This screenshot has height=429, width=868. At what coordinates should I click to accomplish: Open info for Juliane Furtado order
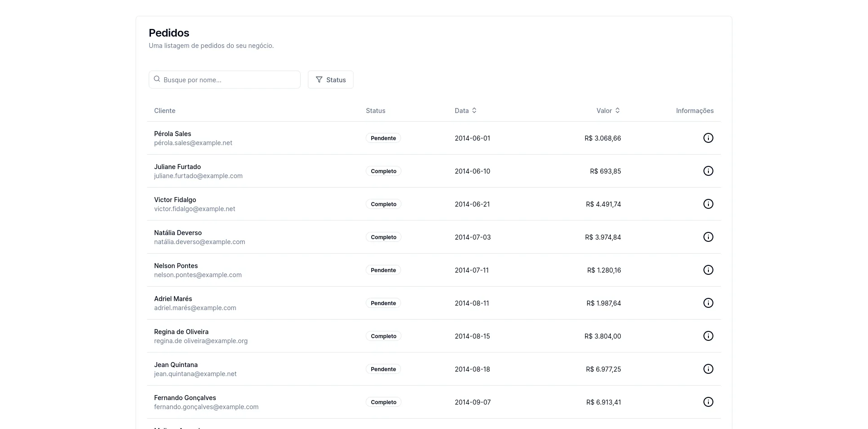point(708,171)
